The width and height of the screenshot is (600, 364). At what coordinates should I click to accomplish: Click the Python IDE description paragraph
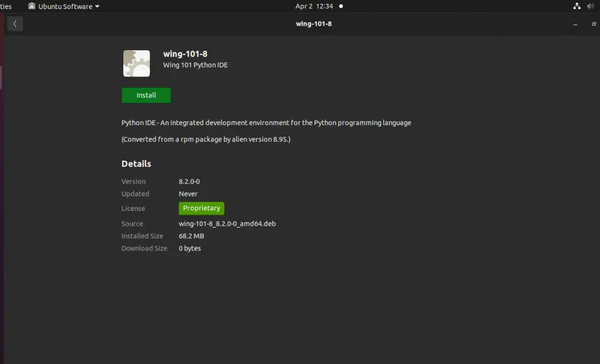[x=266, y=123]
